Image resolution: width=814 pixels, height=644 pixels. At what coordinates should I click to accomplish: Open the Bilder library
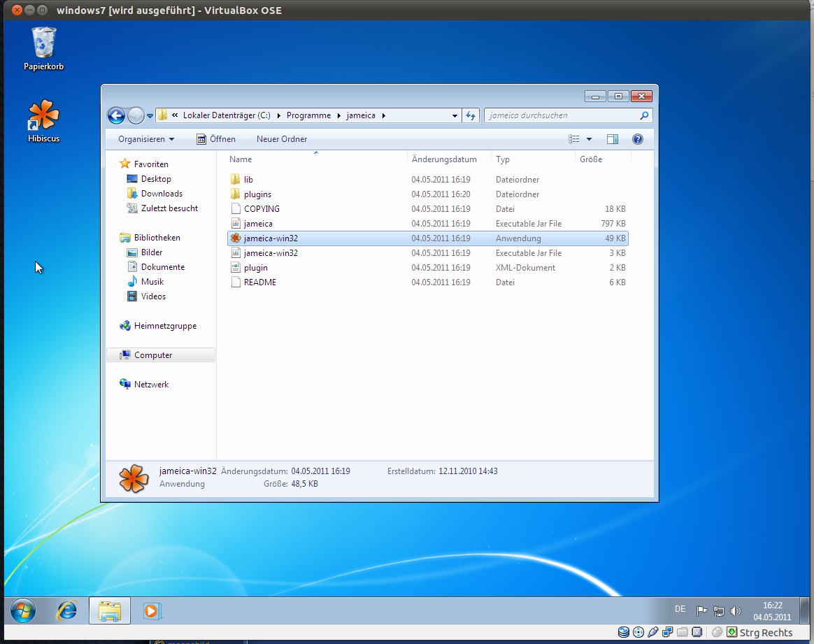145,252
